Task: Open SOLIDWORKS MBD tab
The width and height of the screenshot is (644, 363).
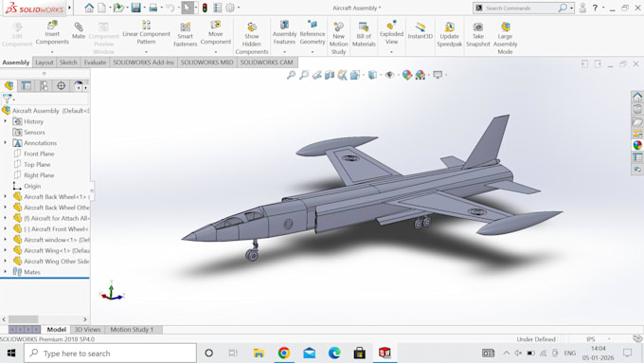Action: [x=207, y=63]
